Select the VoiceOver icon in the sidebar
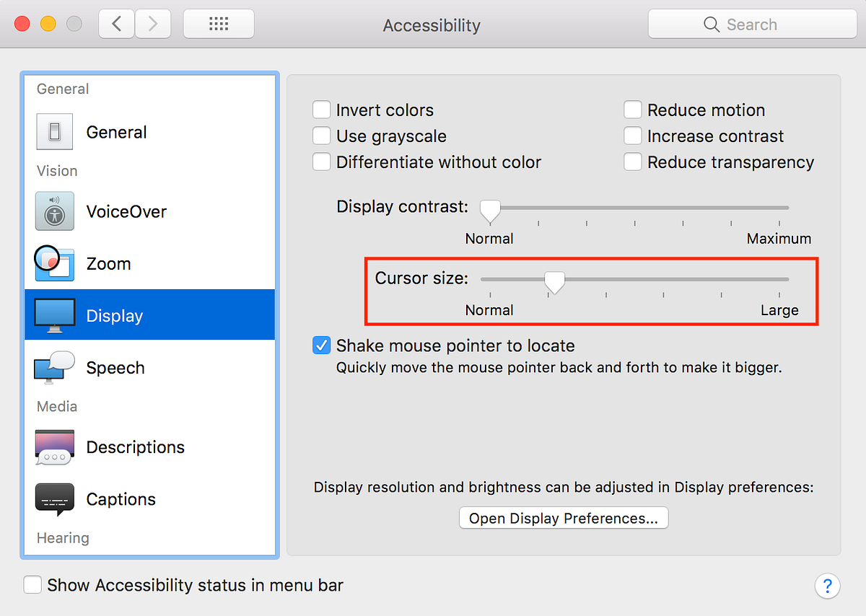 pyautogui.click(x=55, y=211)
